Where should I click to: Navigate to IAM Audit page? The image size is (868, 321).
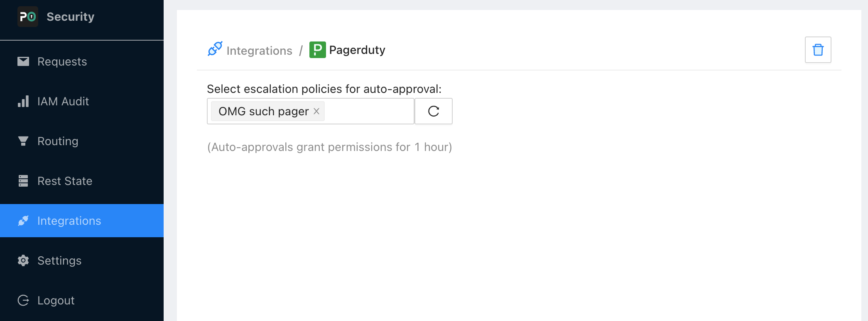[63, 101]
